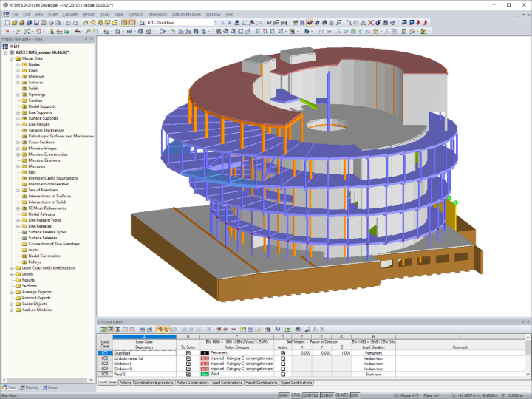Image resolution: width=532 pixels, height=399 pixels.
Task: Click the green Wind category swatch
Action: [205, 374]
